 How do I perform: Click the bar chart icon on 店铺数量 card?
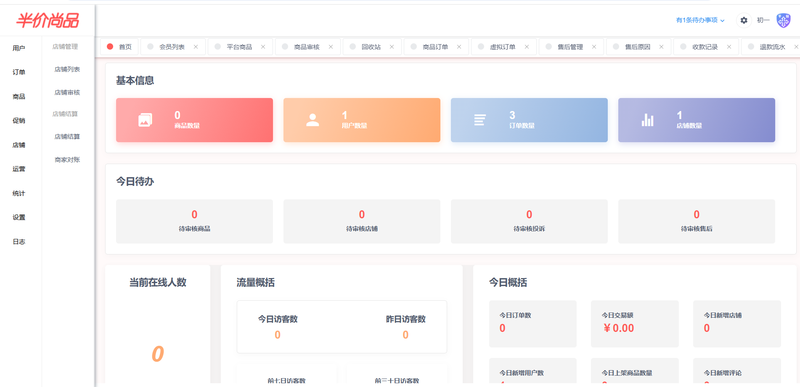coord(647,120)
